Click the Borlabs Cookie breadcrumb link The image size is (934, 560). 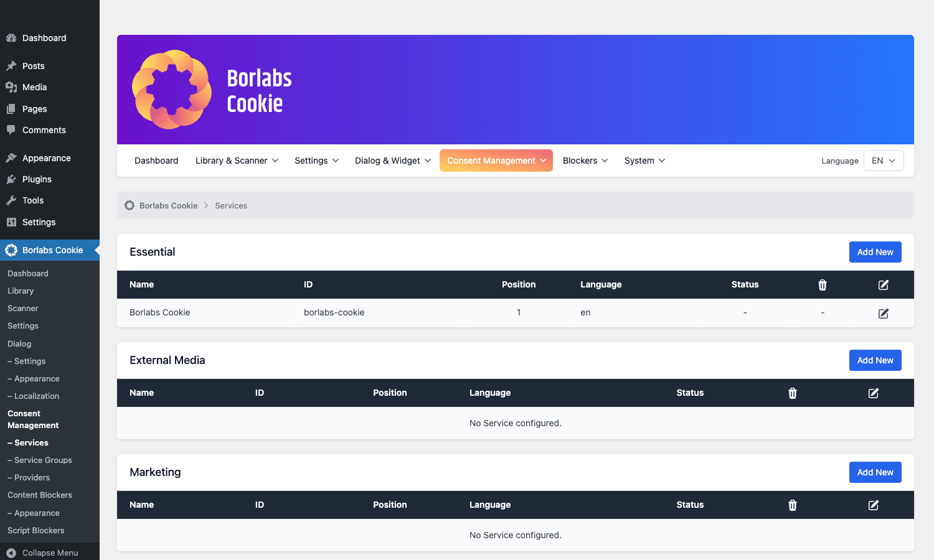tap(168, 205)
